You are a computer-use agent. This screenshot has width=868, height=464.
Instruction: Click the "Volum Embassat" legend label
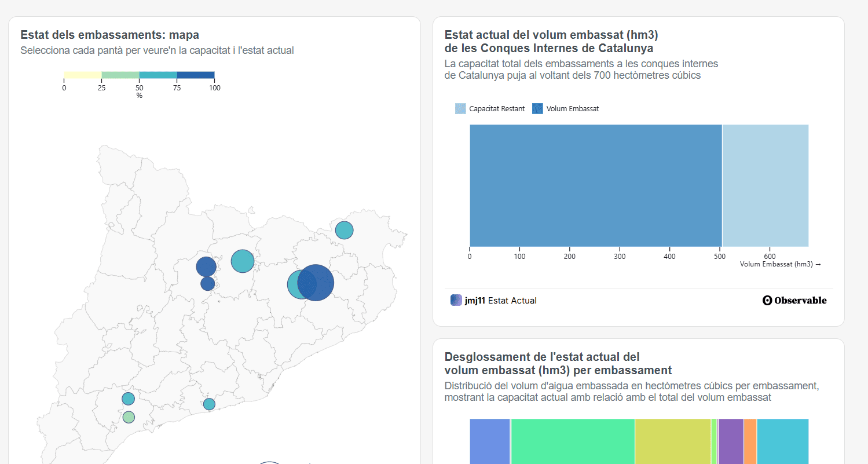573,109
